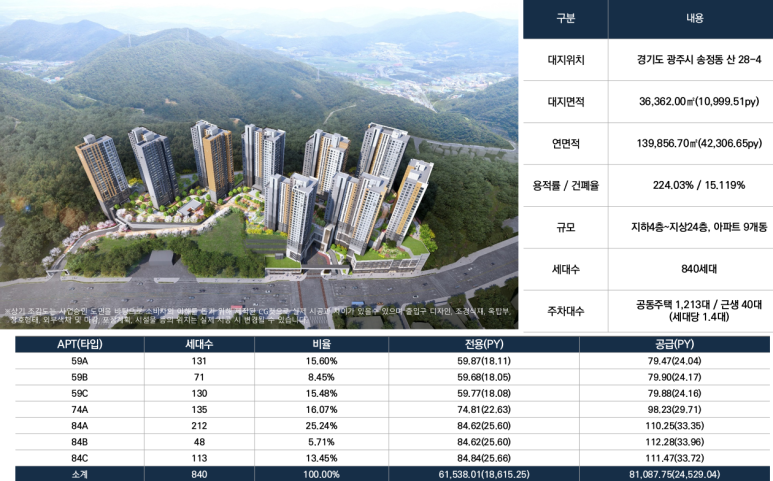Viewport: 773px width, 481px height.
Task: Select the 840세대 value
Action: point(699,269)
